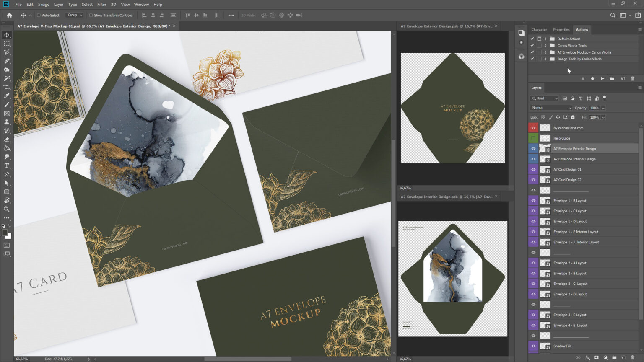Hide the A7 Envelope Exterior Design layer
The width and height of the screenshot is (644, 362).
click(533, 148)
